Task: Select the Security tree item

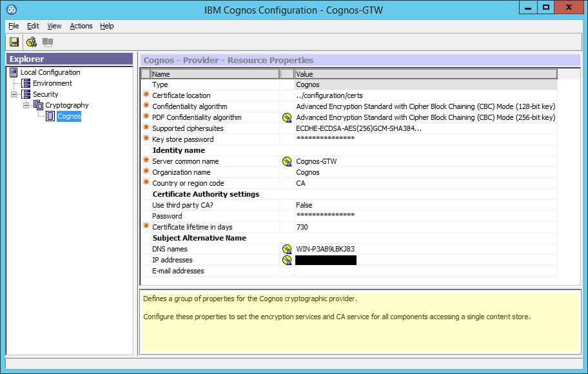Action: [45, 94]
